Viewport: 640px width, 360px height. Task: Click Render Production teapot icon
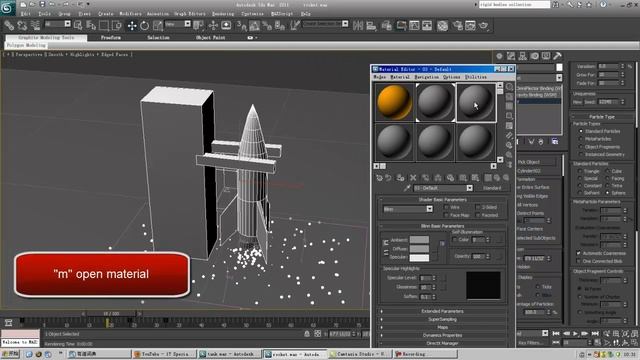484,26
